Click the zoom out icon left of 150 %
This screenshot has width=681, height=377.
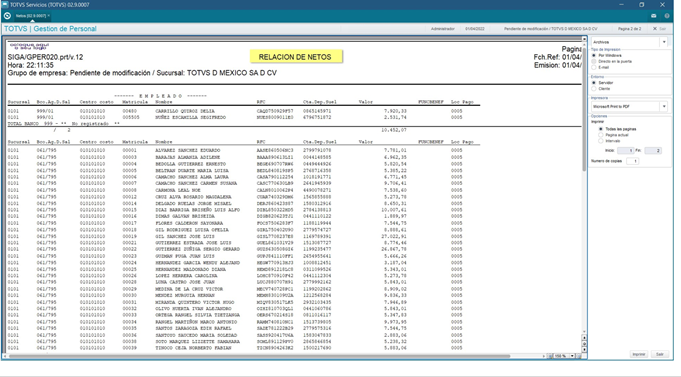pos(550,356)
